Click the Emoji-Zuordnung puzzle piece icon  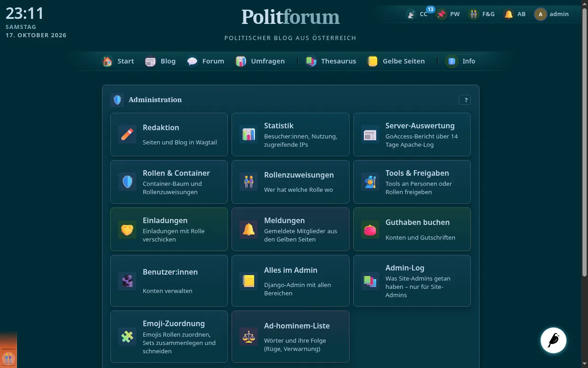tap(127, 337)
